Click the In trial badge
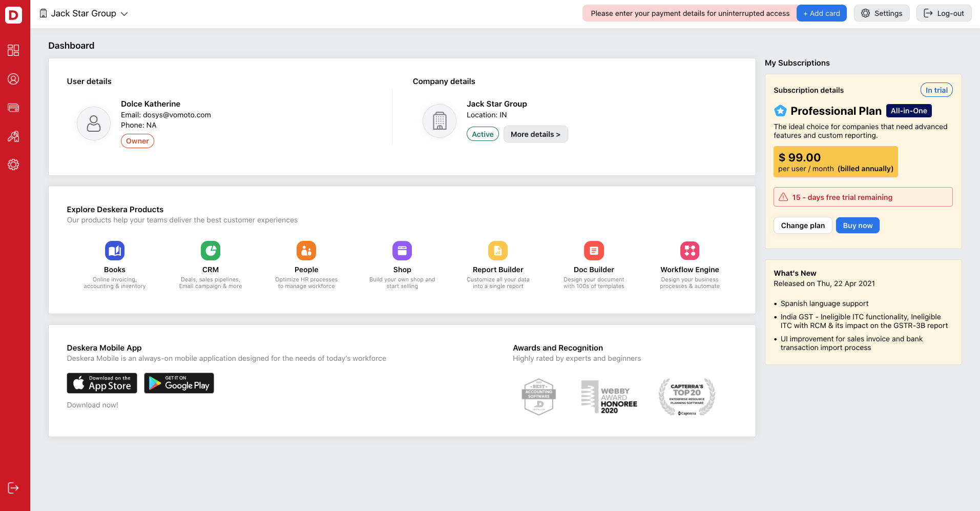The height and width of the screenshot is (511, 980). click(936, 90)
